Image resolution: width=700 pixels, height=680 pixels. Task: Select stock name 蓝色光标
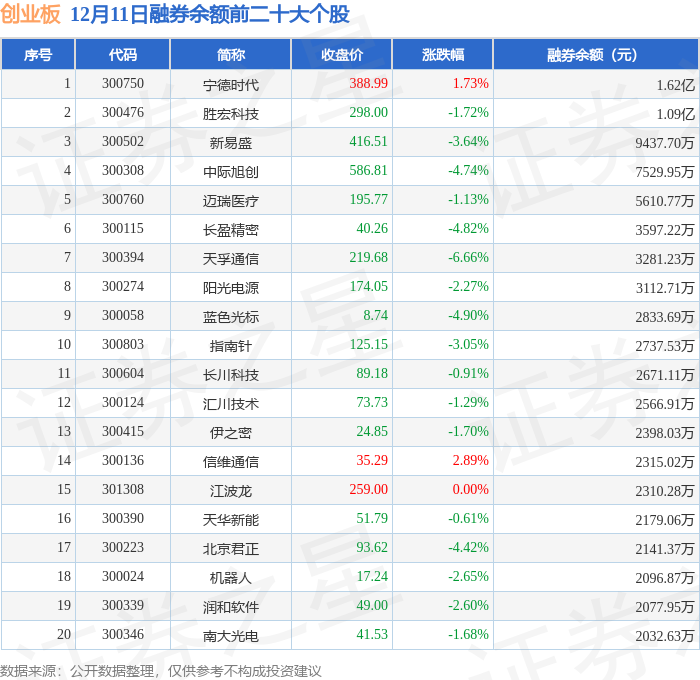tap(231, 317)
